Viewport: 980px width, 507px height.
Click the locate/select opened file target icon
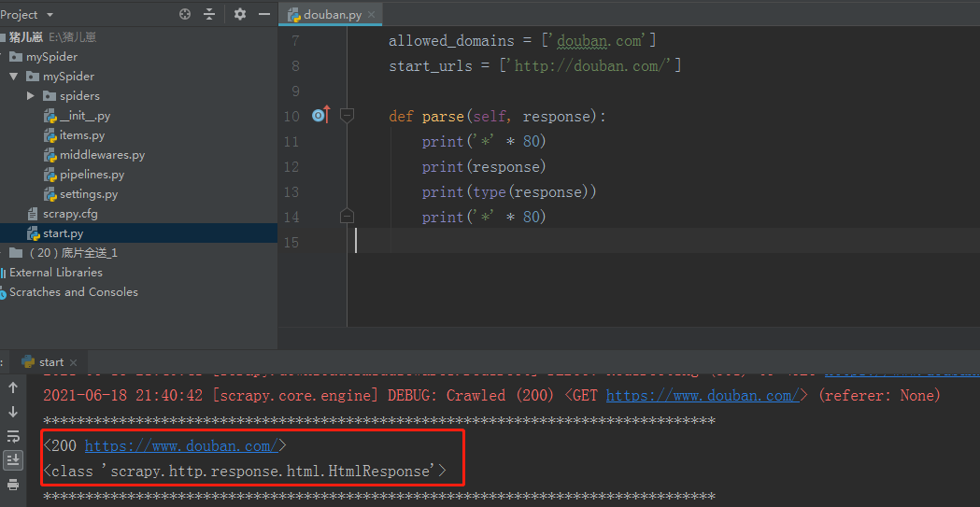pos(184,14)
